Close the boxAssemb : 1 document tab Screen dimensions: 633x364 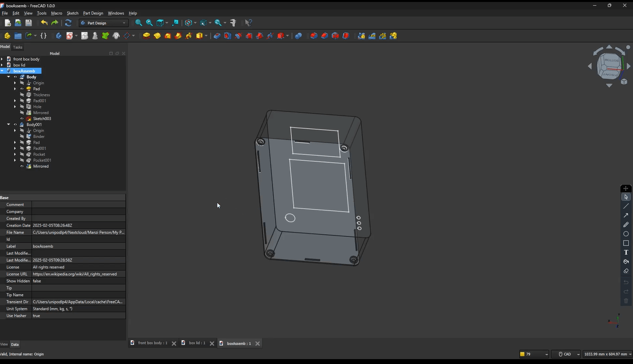(257, 343)
